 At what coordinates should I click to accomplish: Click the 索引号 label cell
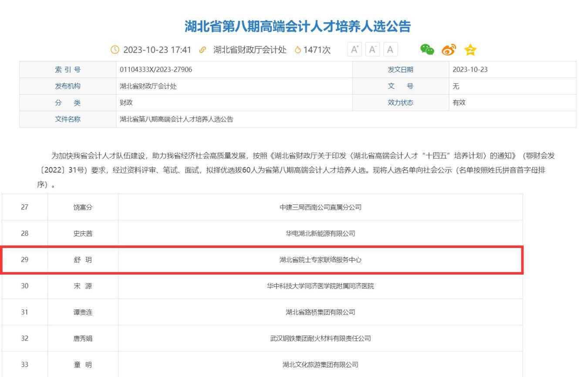click(68, 70)
